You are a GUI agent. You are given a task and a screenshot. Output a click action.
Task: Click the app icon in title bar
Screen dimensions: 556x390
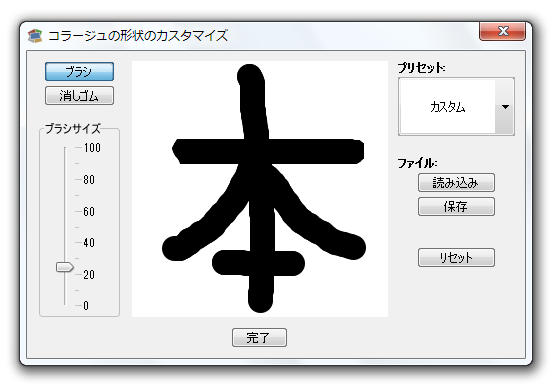click(x=35, y=35)
